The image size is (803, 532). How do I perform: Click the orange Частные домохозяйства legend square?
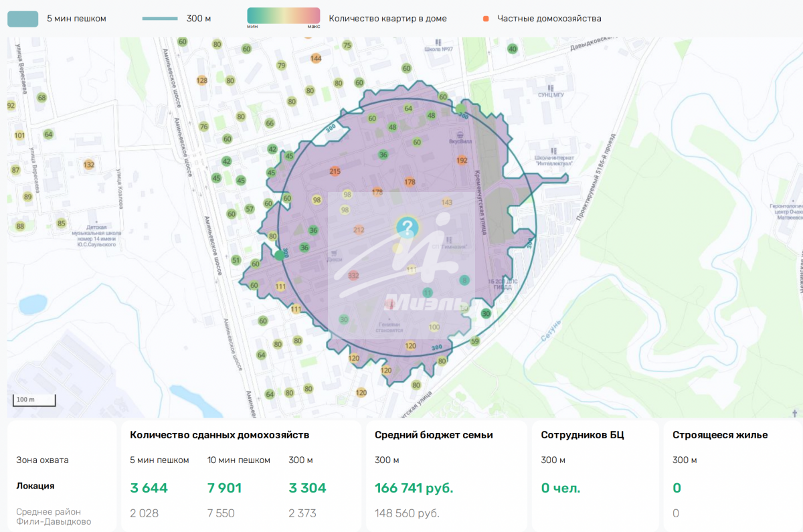pos(486,19)
